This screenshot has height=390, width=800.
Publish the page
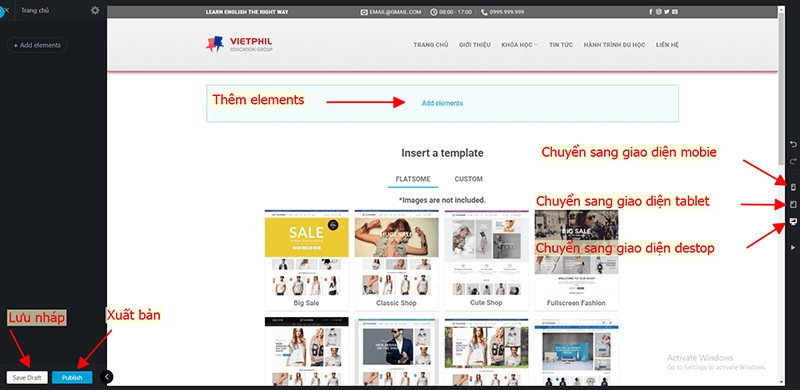coord(72,377)
